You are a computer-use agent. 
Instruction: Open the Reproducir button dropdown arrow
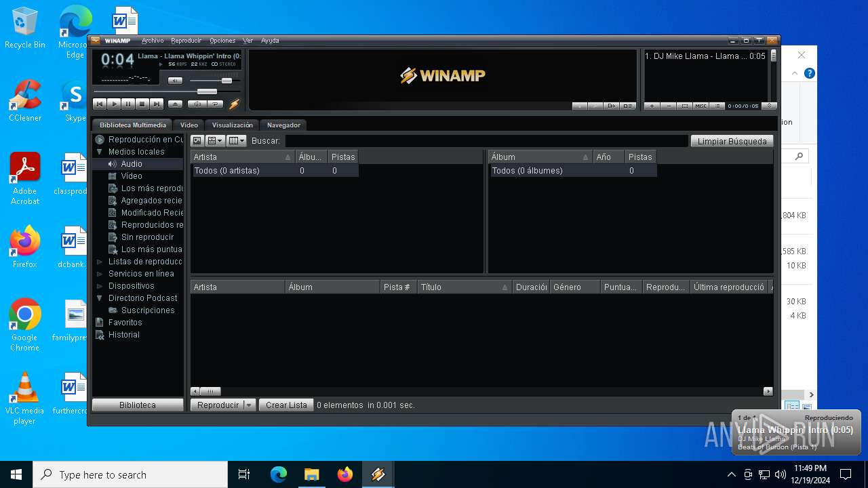tap(249, 405)
